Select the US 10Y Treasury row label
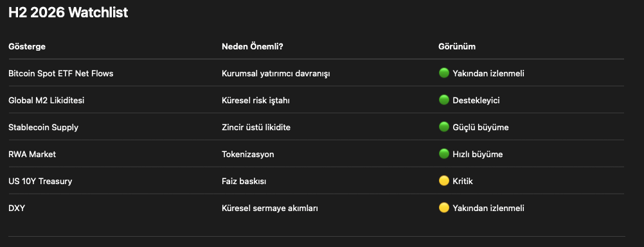644x247 pixels. [x=40, y=181]
